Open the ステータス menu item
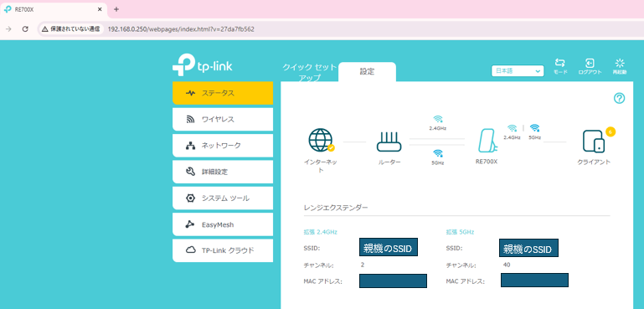This screenshot has height=309, width=644. tap(223, 93)
